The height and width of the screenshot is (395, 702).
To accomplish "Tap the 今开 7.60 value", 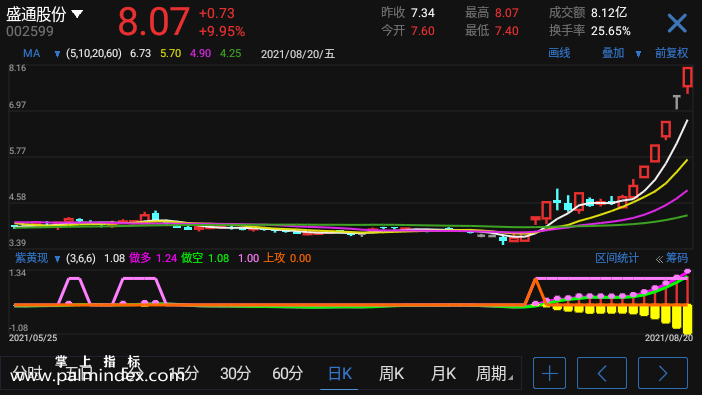I will pyautogui.click(x=423, y=31).
